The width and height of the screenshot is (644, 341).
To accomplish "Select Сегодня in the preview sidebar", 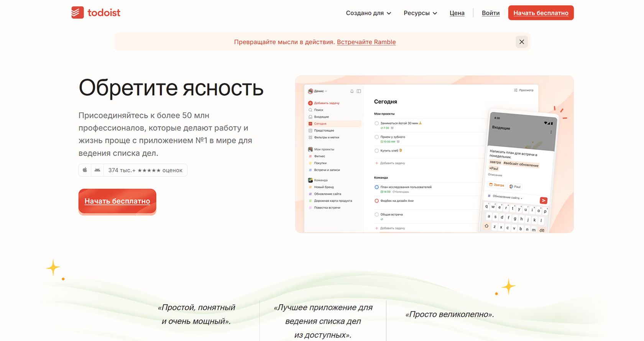I will click(334, 124).
